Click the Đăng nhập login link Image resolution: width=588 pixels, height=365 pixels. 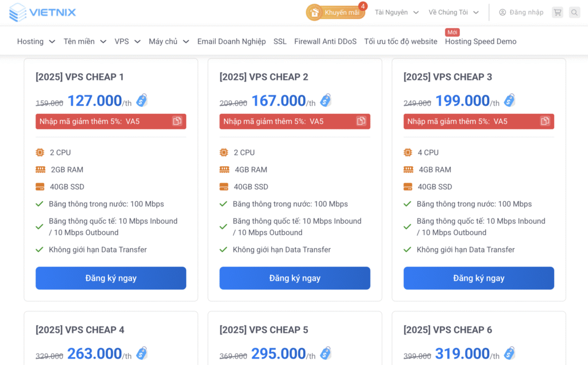[521, 12]
